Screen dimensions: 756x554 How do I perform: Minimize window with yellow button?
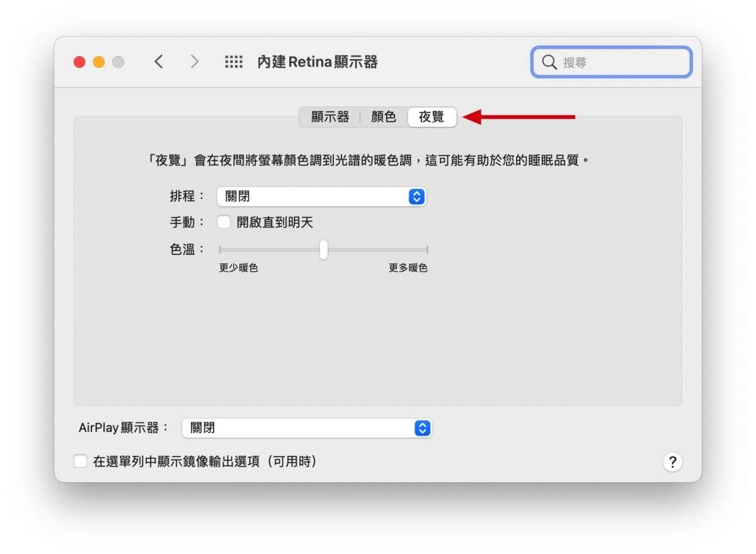[99, 62]
